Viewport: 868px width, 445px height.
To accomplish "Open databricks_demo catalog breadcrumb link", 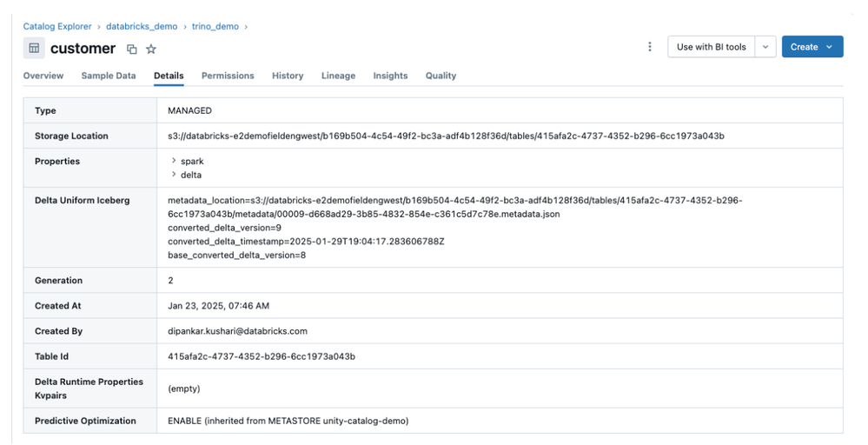I will [x=142, y=27].
